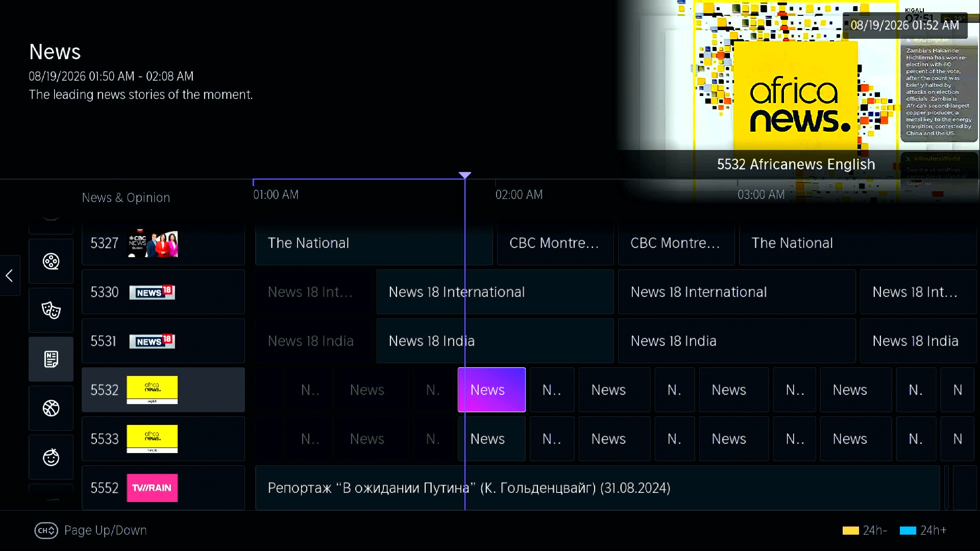
Task: Select News 18 Int... starting 03:30 AM
Action: pyautogui.click(x=918, y=292)
